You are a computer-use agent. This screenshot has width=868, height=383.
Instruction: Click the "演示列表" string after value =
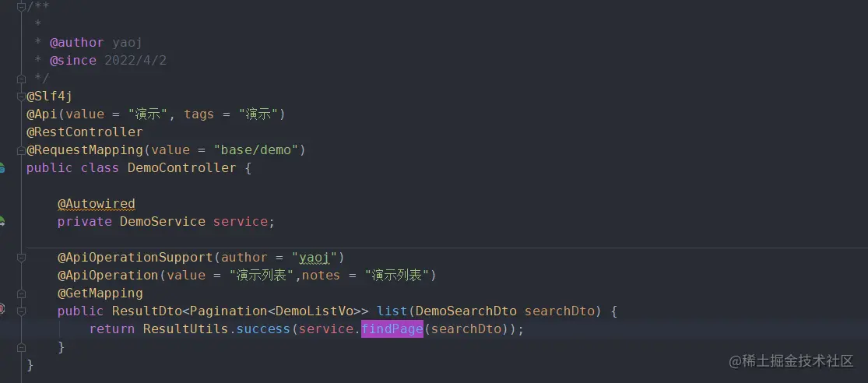point(262,275)
